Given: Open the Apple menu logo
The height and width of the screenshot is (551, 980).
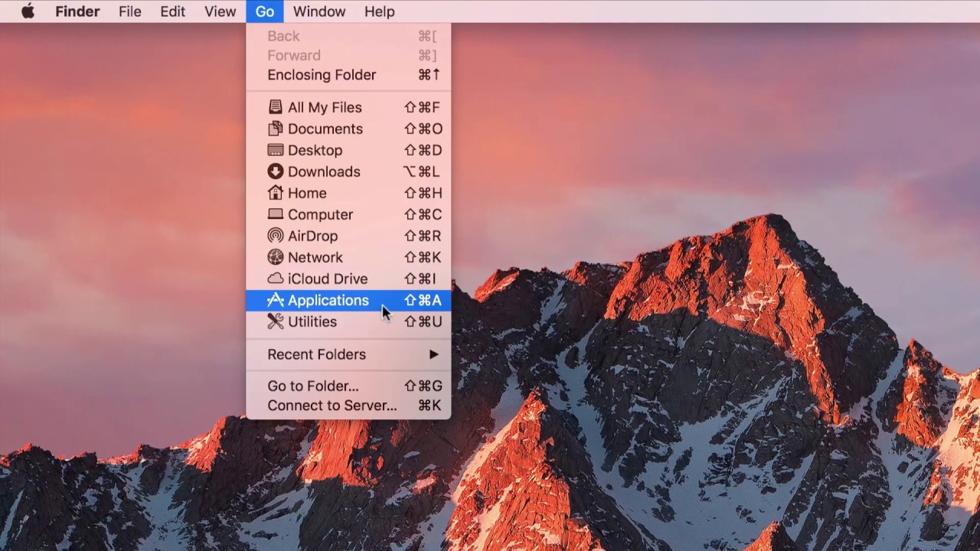Looking at the screenshot, I should pyautogui.click(x=28, y=11).
